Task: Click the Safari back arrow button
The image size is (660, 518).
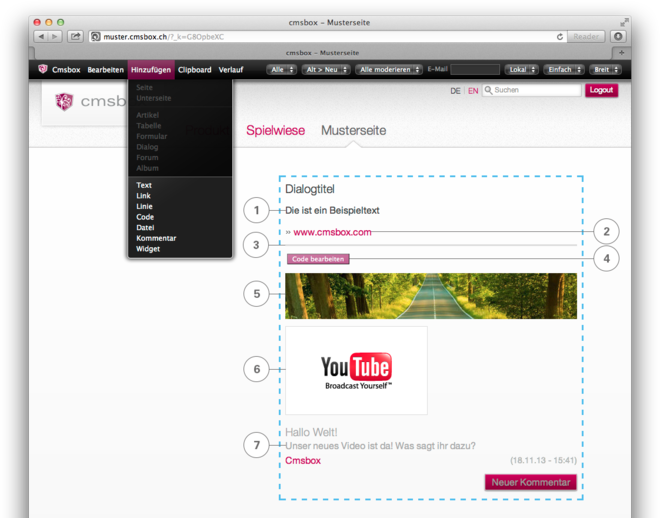Action: [x=41, y=37]
